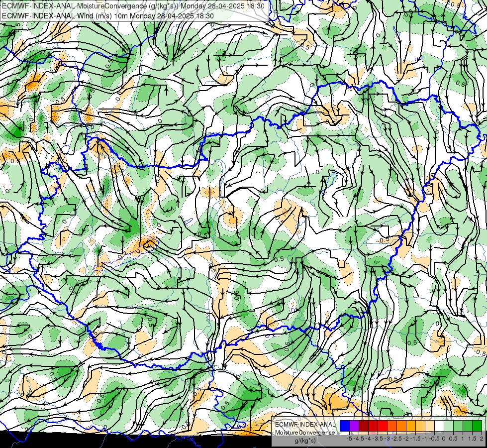487x448 pixels.
Task: Click the '-5' tick label in legend
Action: pos(349,439)
